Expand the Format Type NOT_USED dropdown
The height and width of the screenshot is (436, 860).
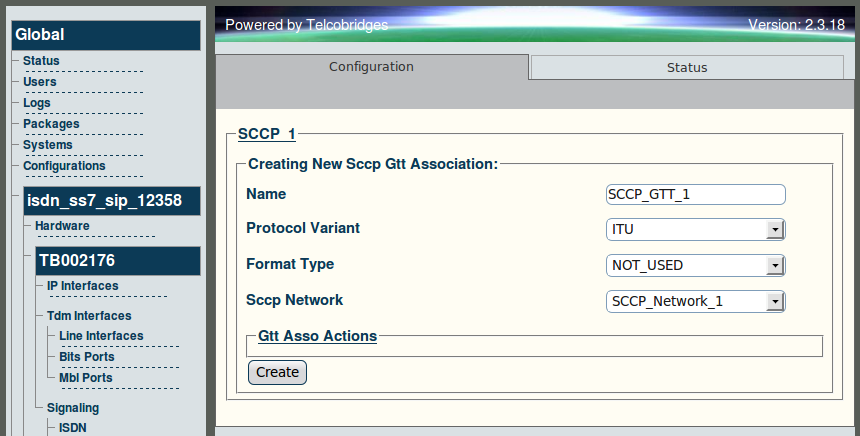[695, 265]
